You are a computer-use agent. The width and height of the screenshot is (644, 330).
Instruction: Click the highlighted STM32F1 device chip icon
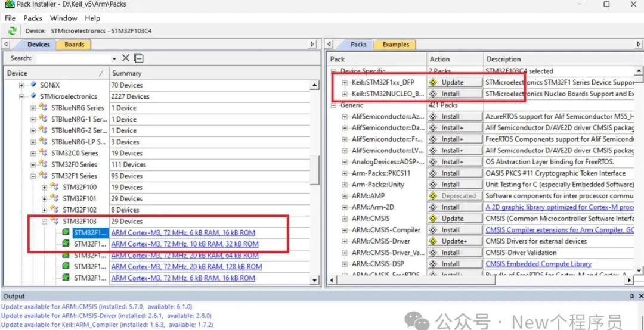[66, 232]
